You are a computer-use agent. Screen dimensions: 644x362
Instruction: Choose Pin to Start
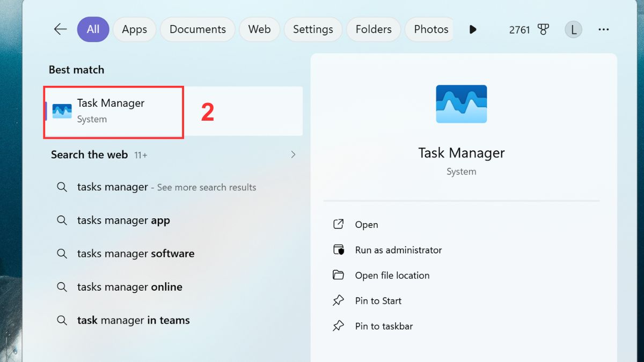(x=378, y=301)
